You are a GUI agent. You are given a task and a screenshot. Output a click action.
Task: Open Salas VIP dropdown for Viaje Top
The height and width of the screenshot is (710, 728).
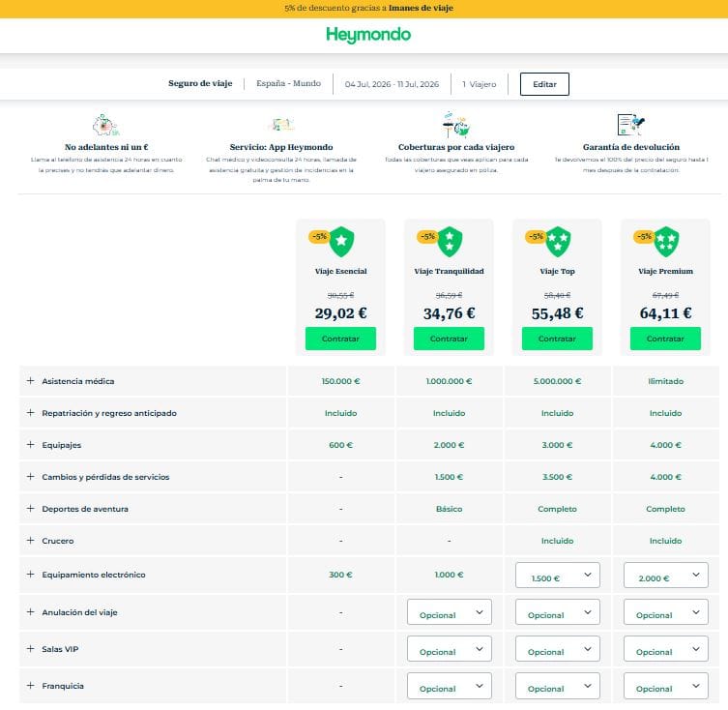tap(557, 649)
